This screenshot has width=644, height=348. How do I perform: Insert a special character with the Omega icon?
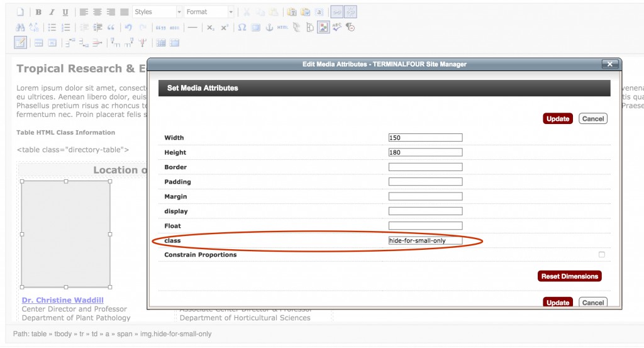click(x=242, y=28)
